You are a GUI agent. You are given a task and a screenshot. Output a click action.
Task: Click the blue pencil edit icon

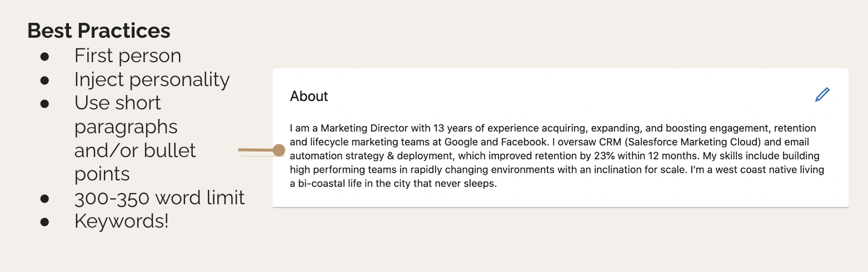[822, 95]
